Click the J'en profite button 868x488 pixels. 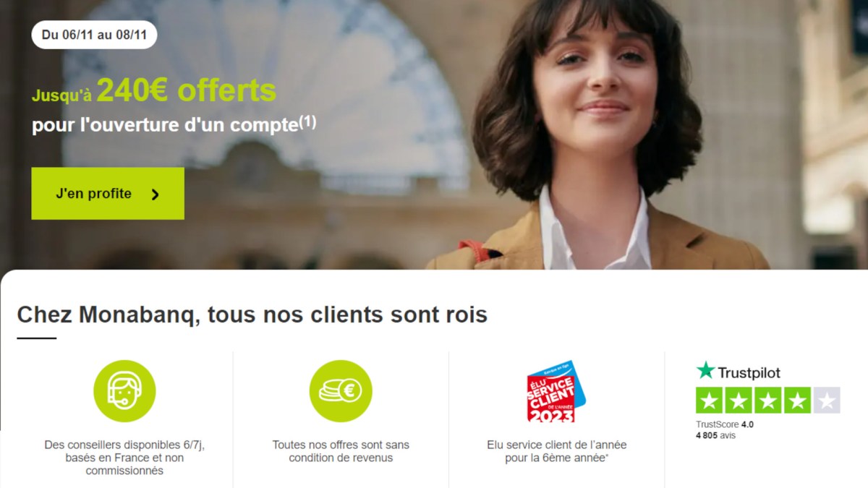pyautogui.click(x=108, y=193)
